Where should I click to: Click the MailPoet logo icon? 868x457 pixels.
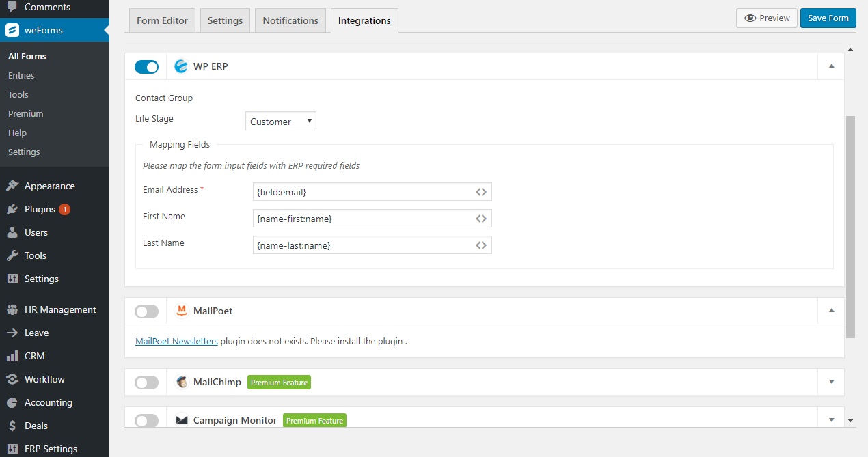(181, 311)
